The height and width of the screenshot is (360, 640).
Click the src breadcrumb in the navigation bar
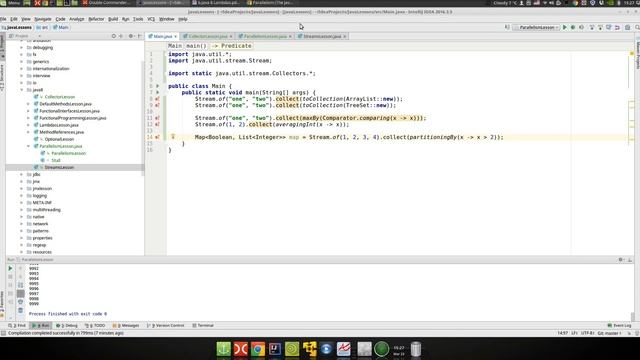pos(42,27)
